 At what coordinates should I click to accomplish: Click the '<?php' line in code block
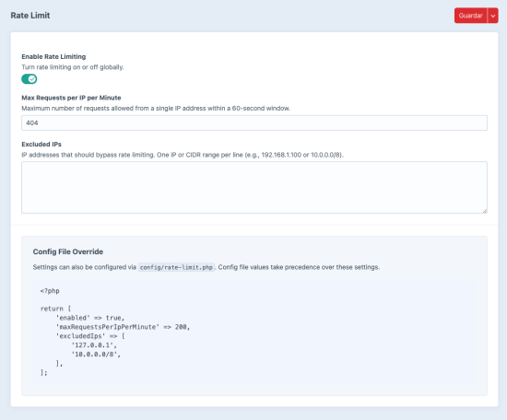click(x=50, y=291)
